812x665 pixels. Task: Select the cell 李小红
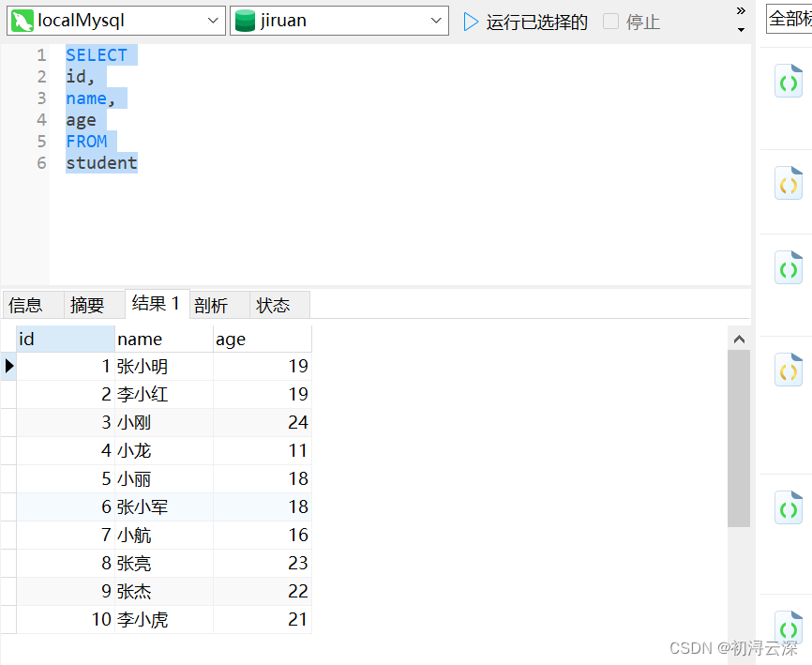click(164, 395)
